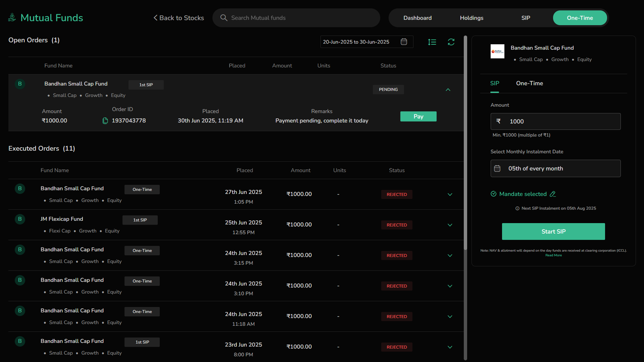Screen dimensions: 644x362
Task: Click the Mutual Funds title text
Action: [x=52, y=17]
